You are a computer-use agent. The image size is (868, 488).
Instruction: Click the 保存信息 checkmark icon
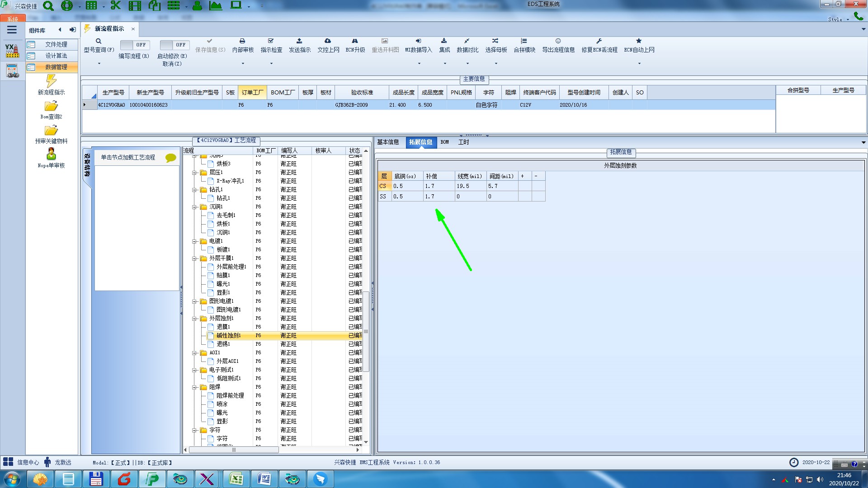[210, 41]
